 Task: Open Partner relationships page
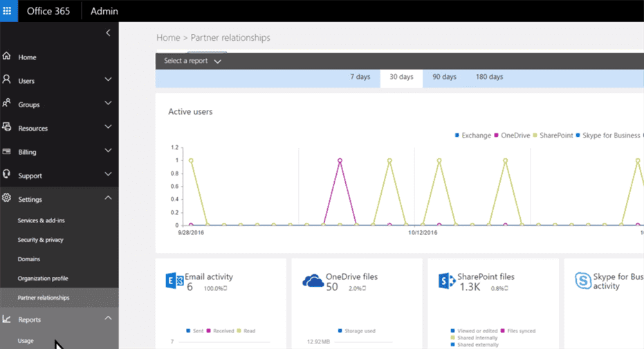44,298
